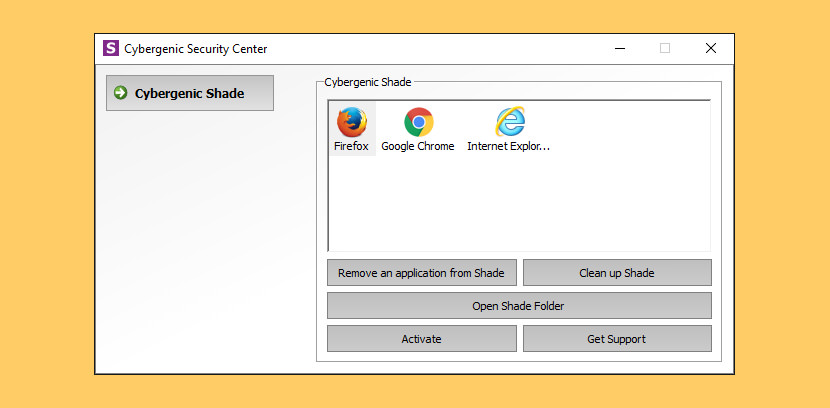830x408 pixels.
Task: Click the purple S app logo in title bar
Action: (x=111, y=48)
